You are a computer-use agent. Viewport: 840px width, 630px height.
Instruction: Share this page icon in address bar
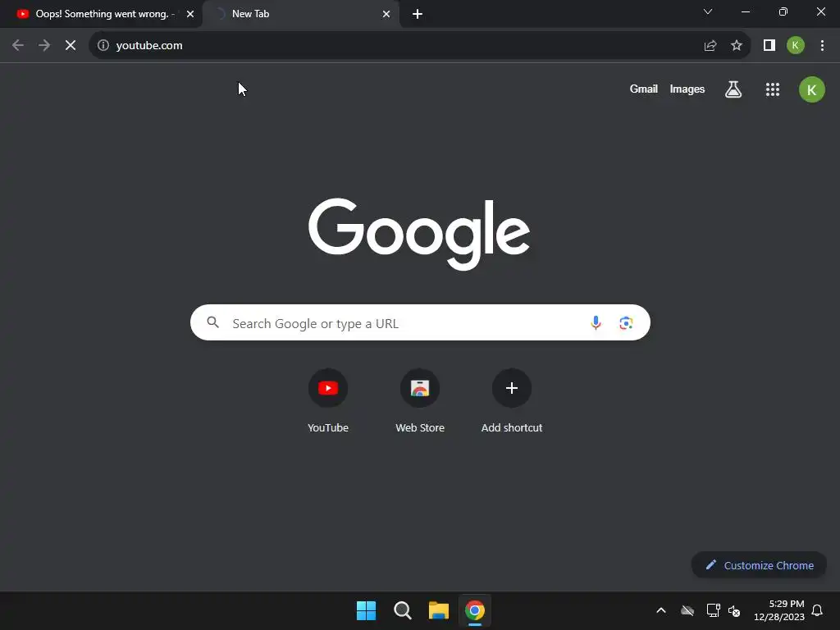point(710,46)
